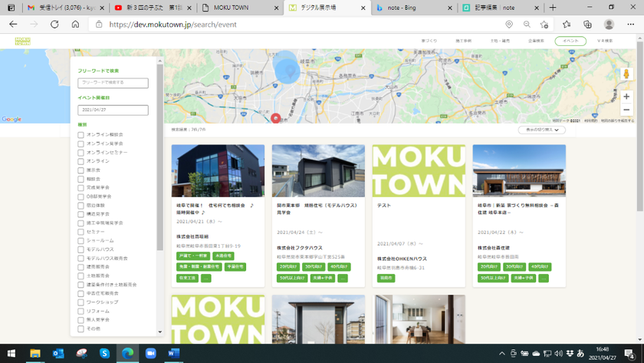Check the オンライン相談会 checkbox
The width and height of the screenshot is (644, 363).
coord(80,135)
